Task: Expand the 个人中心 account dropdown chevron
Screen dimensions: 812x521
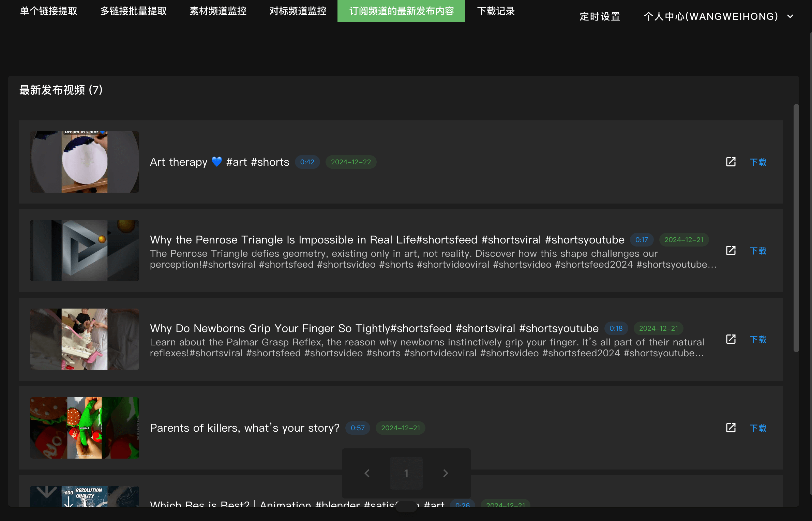Action: click(790, 16)
